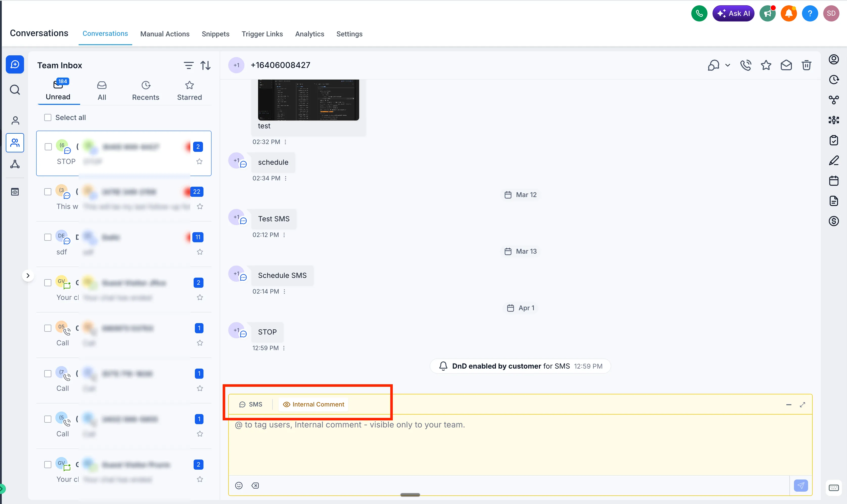847x504 pixels.
Task: Expand the collapsed left panel chevron
Action: click(x=28, y=275)
